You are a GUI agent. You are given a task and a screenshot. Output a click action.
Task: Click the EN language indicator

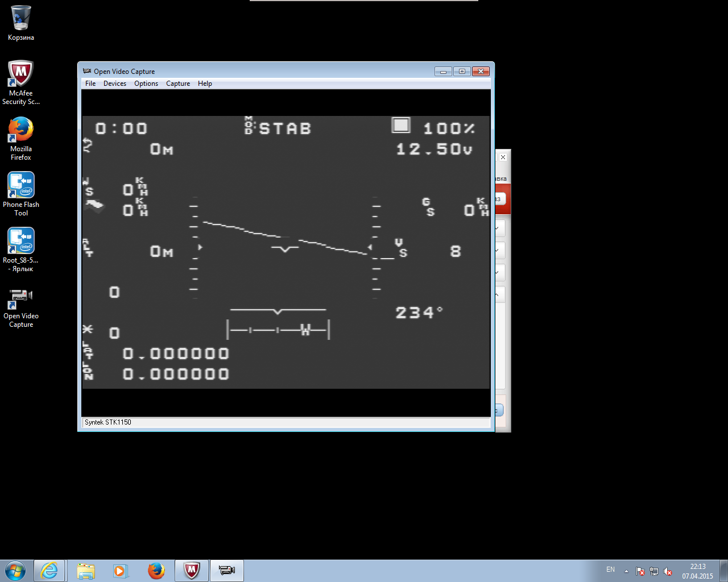[610, 569]
